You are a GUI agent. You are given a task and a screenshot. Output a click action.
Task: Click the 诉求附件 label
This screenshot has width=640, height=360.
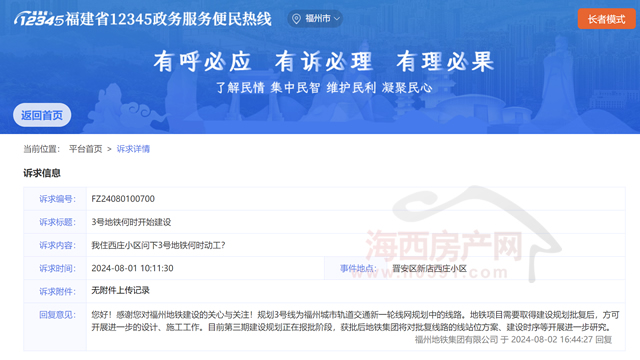pyautogui.click(x=57, y=291)
